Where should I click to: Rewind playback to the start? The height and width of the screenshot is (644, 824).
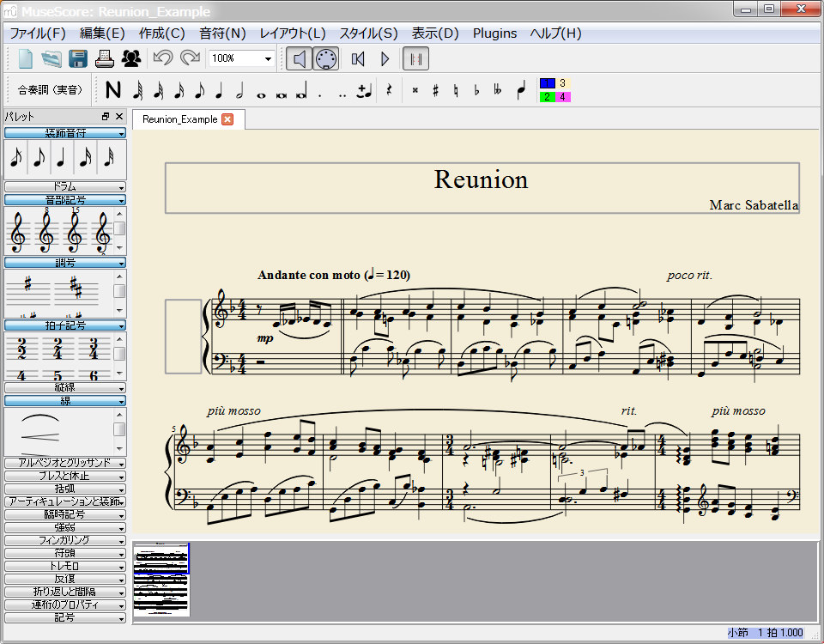(358, 58)
